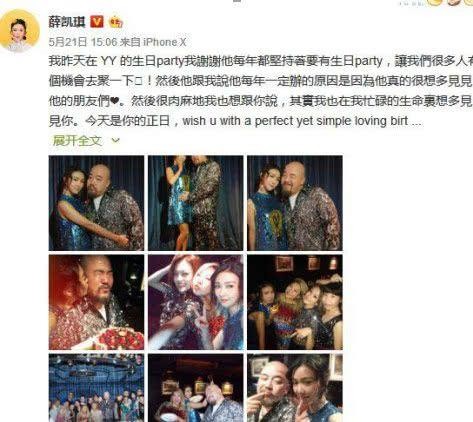Open third photo in top row

pos(295,203)
